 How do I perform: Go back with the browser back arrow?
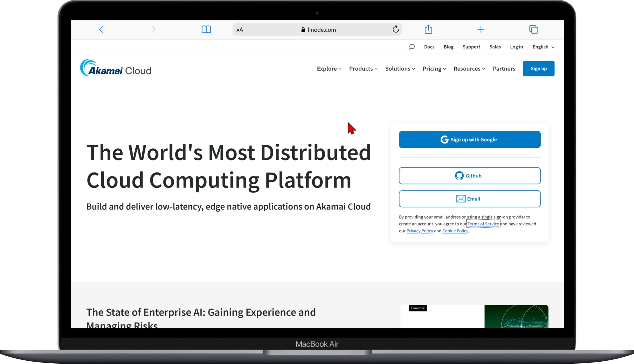click(101, 29)
